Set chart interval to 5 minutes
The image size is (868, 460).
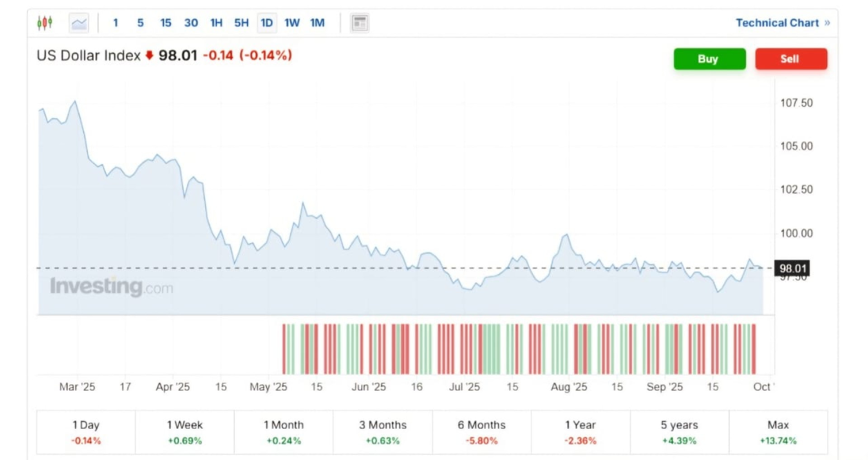141,23
